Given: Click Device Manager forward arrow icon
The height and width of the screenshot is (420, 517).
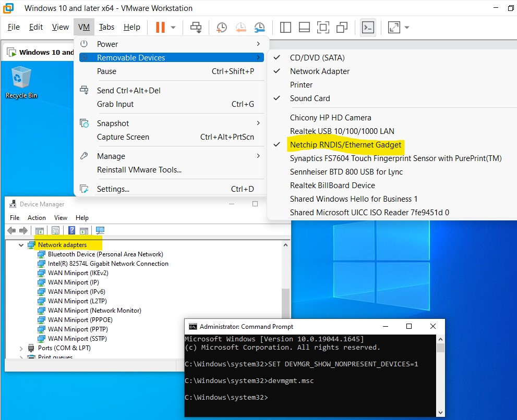Looking at the screenshot, I should coord(23,230).
